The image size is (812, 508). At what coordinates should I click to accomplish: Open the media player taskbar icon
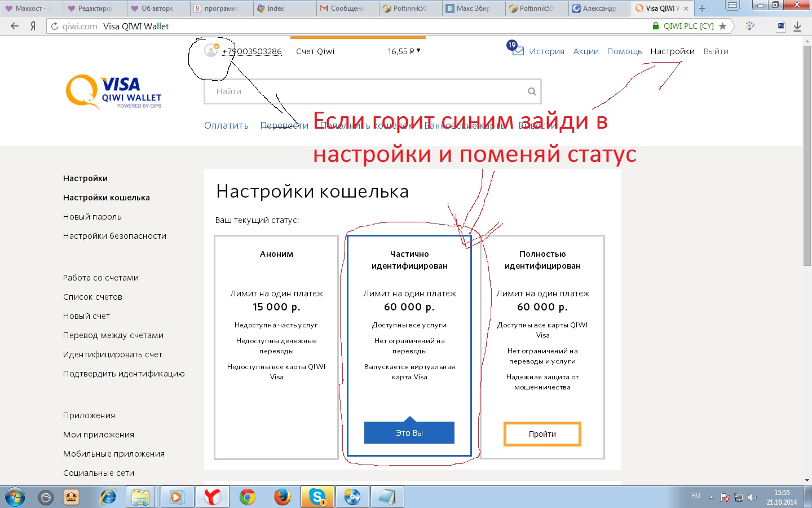[x=178, y=497]
